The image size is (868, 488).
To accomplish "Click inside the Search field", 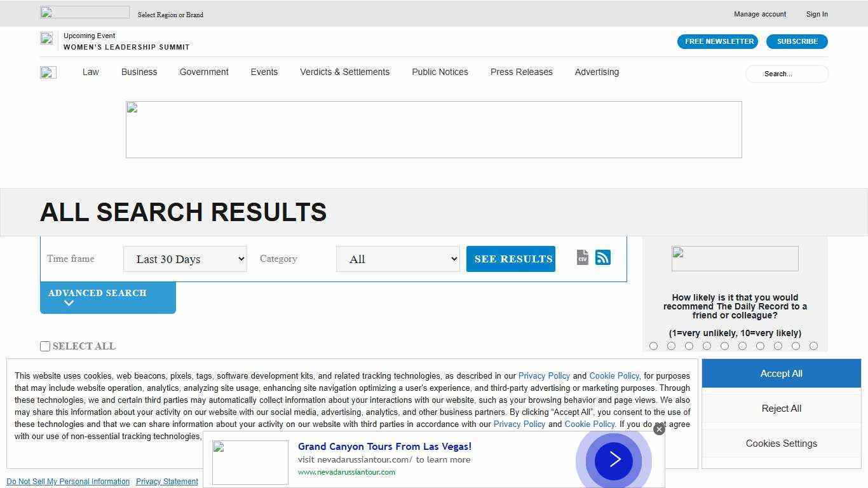I will click(787, 74).
